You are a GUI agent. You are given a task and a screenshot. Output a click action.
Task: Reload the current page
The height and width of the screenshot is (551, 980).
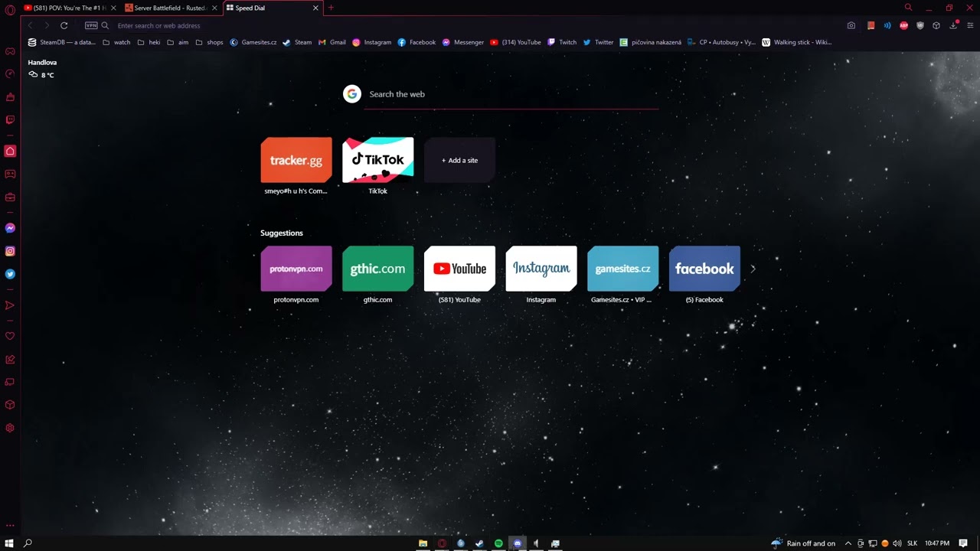tap(64, 25)
